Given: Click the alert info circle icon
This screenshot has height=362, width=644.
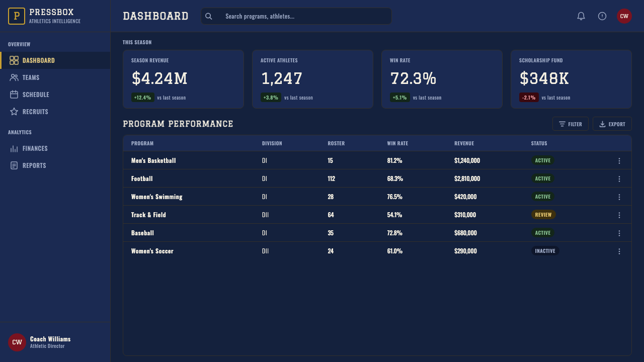Looking at the screenshot, I should point(602,16).
